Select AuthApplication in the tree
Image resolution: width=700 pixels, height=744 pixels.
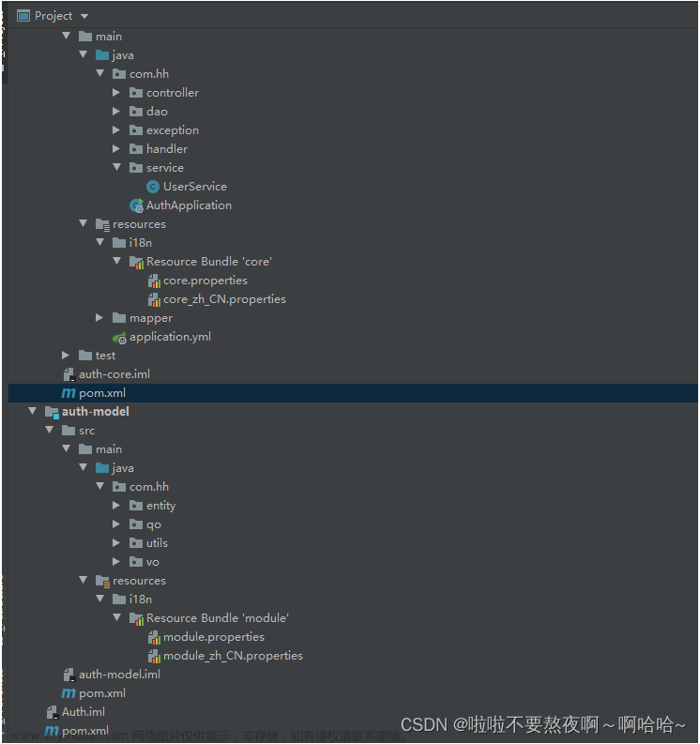pyautogui.click(x=189, y=205)
